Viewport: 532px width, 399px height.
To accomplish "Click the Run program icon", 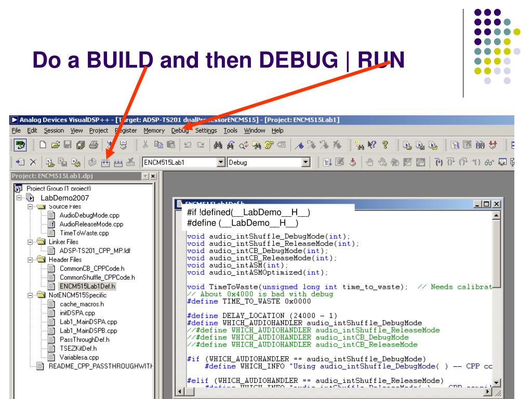I will tap(327, 162).
